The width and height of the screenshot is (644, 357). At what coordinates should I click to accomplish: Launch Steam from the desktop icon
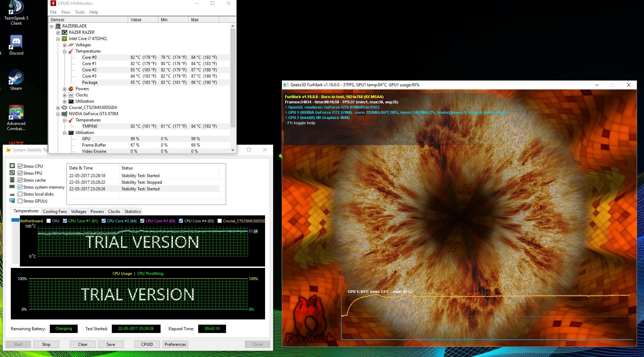point(16,80)
